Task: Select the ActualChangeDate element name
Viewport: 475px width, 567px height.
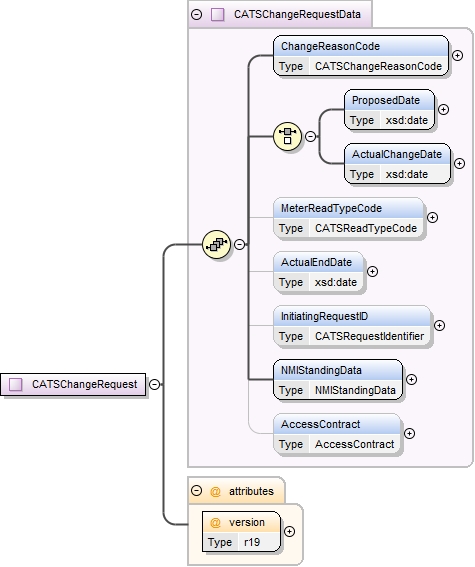Action: pyautogui.click(x=397, y=154)
